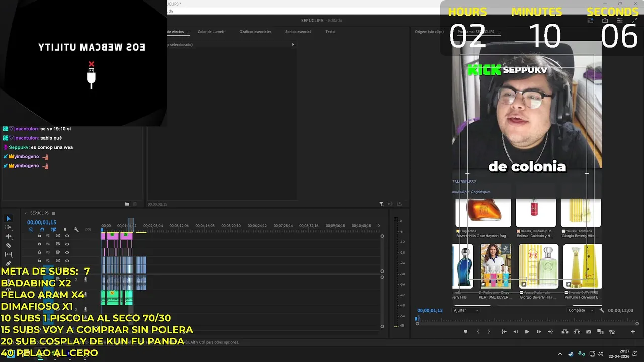Image resolution: width=644 pixels, height=362 pixels.
Task: Toggle sequence nest insert option in timeline
Action: (x=31, y=230)
